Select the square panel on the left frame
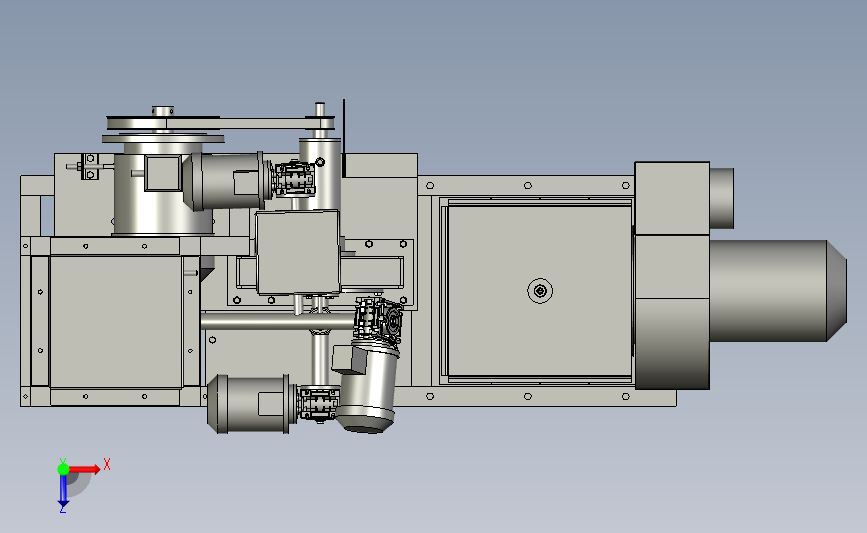867x533 pixels. tap(116, 322)
